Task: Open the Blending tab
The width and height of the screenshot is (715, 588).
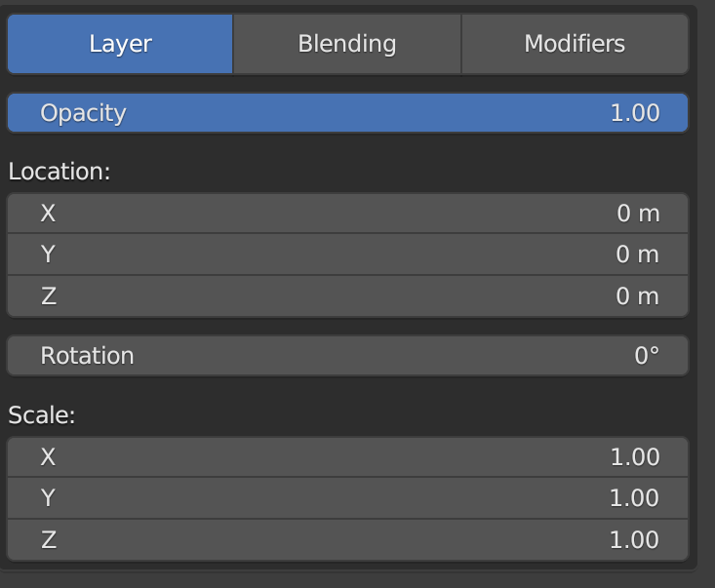Action: (x=346, y=44)
